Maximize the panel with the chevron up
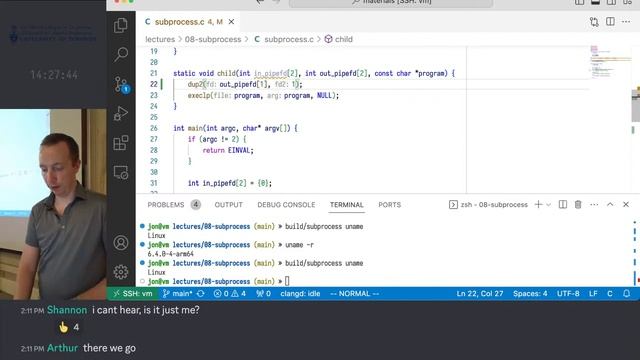 610,204
